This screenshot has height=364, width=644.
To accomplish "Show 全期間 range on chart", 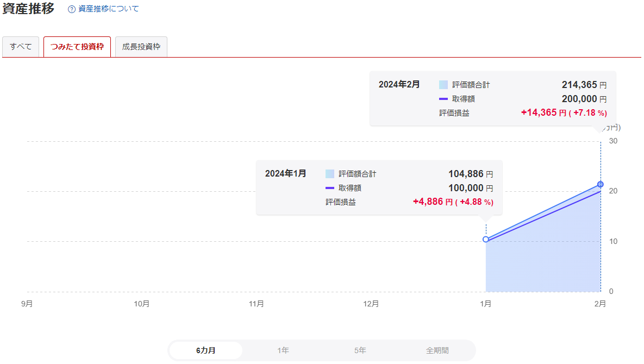I will (x=437, y=350).
